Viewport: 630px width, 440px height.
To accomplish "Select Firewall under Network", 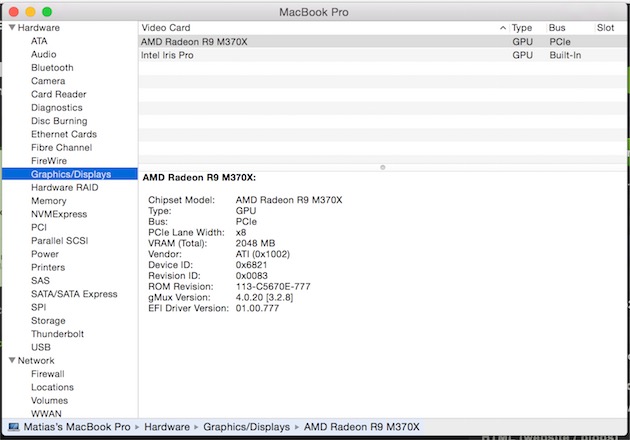I will click(47, 374).
